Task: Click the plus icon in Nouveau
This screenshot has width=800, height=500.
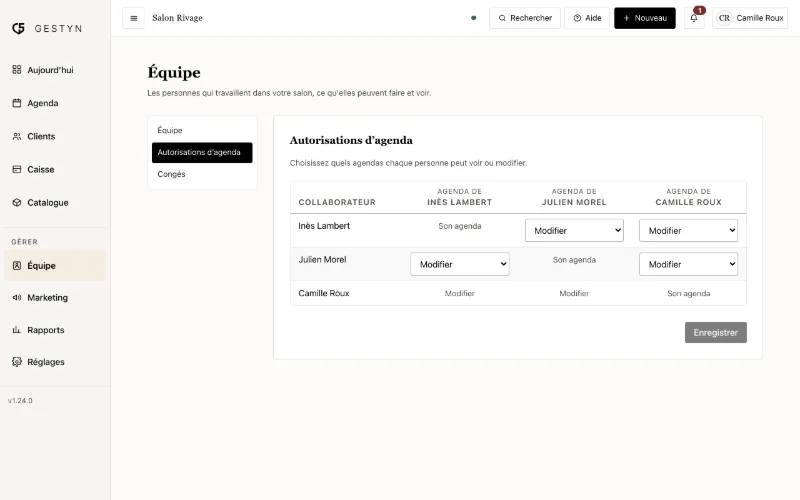Action: point(627,18)
